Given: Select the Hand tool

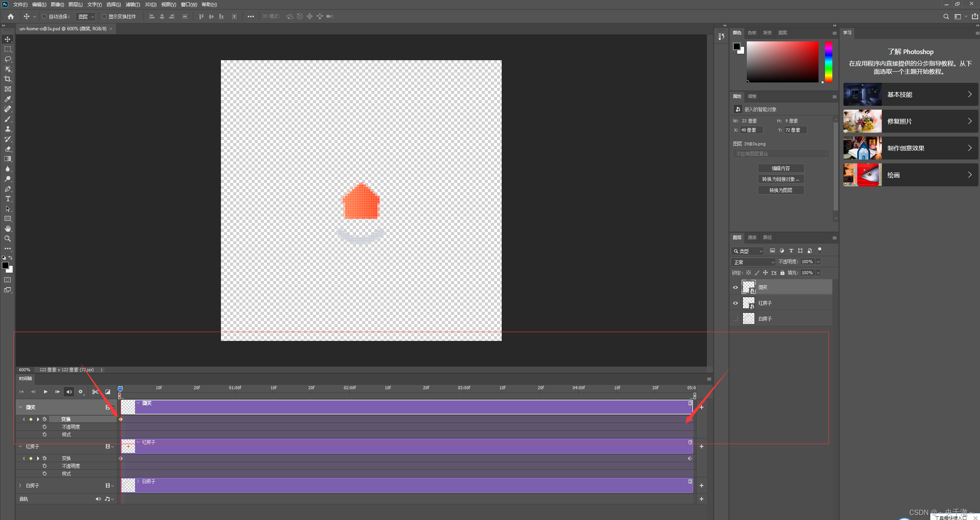Looking at the screenshot, I should (8, 229).
